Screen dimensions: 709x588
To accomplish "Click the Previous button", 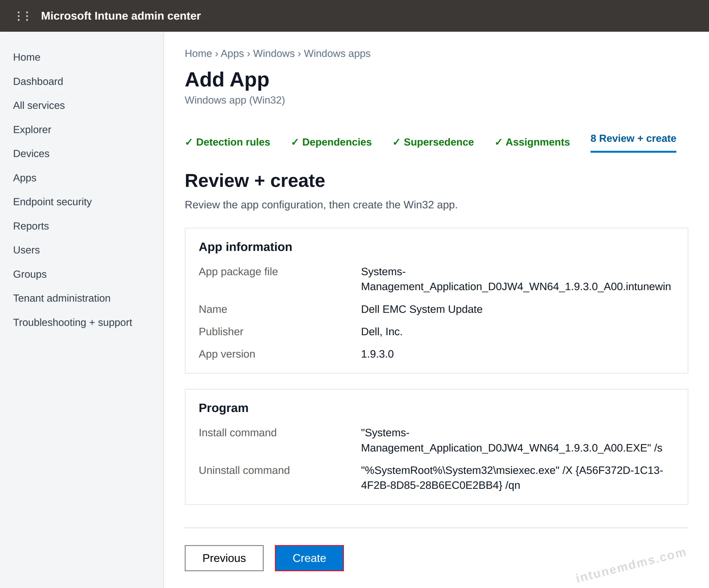I will pyautogui.click(x=224, y=558).
